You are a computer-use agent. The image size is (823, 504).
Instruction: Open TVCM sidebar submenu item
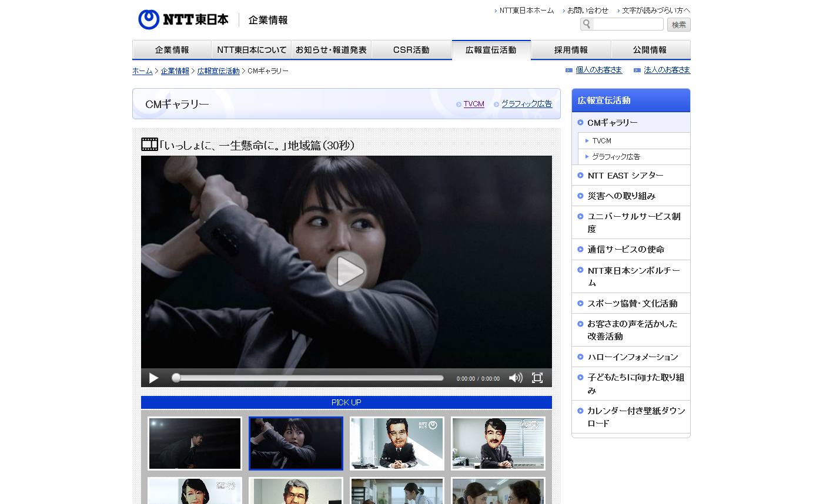[634, 141]
